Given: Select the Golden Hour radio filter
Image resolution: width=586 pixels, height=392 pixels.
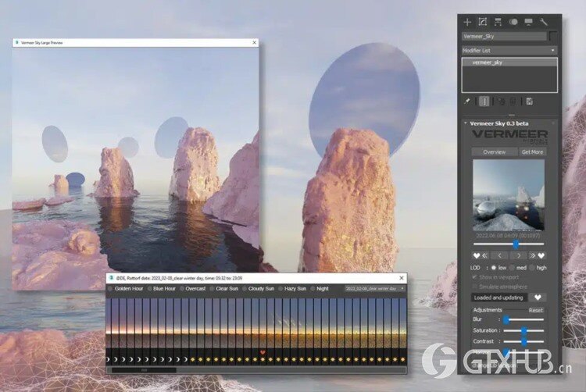Looking at the screenshot, I should tap(110, 288).
